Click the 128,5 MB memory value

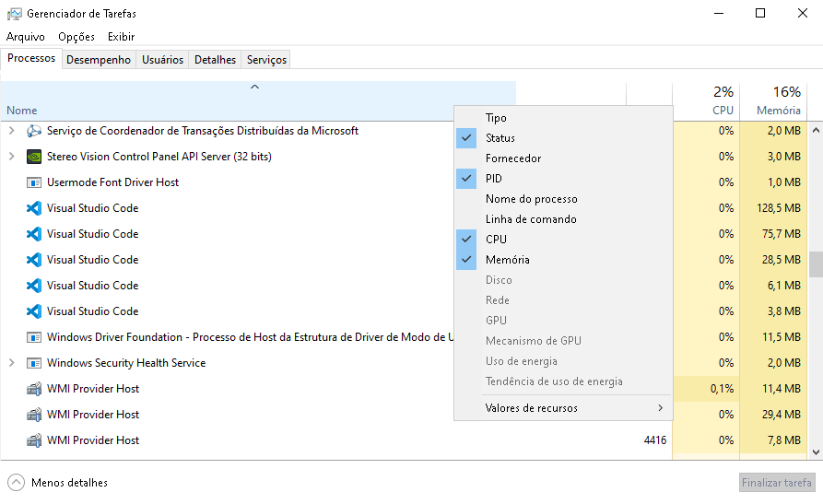tap(779, 208)
